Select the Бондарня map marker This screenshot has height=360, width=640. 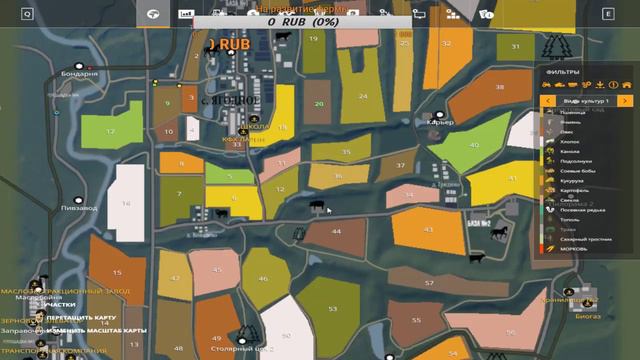click(x=79, y=66)
